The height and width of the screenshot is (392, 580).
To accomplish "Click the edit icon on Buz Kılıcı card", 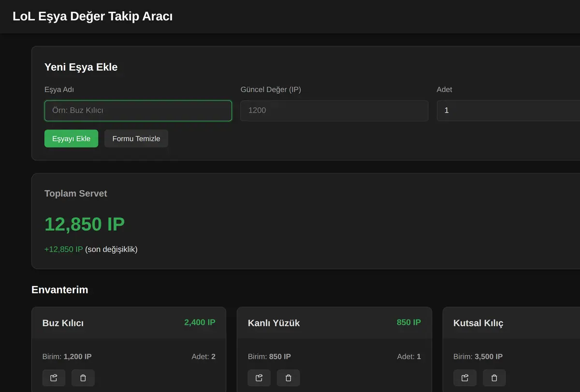I will pos(54,378).
